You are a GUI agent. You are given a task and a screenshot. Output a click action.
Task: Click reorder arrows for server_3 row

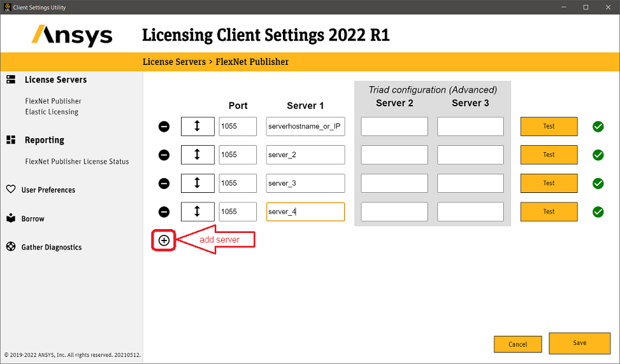(198, 183)
